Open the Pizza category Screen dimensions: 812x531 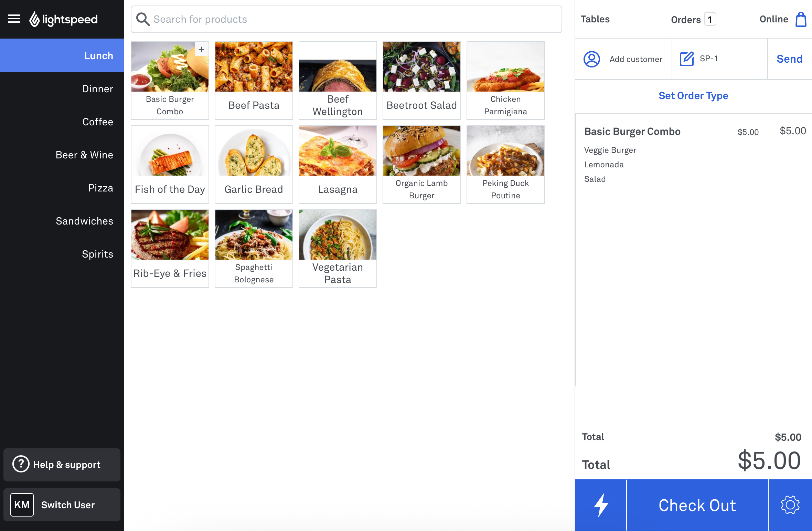(62, 188)
